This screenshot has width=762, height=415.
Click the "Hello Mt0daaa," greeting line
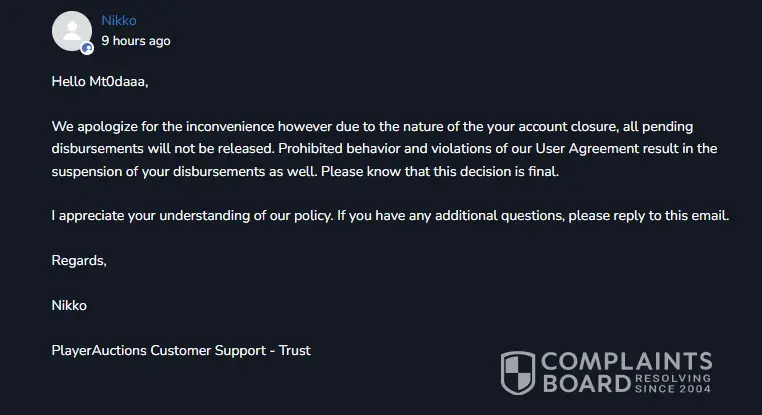99,82
